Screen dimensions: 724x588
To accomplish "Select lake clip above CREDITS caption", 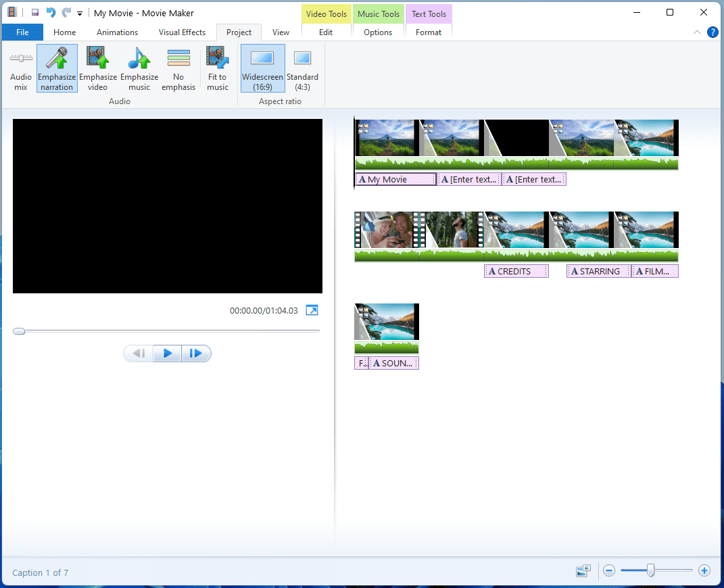I will 516,230.
